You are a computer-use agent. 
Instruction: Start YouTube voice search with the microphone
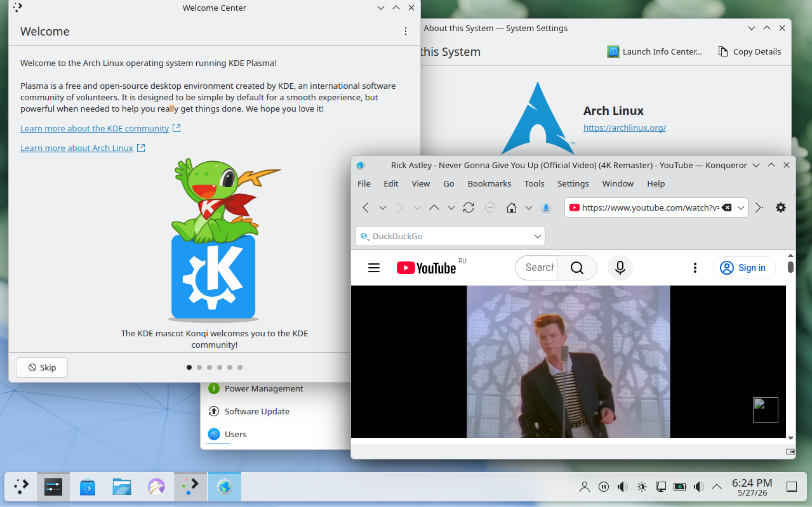pyautogui.click(x=620, y=268)
